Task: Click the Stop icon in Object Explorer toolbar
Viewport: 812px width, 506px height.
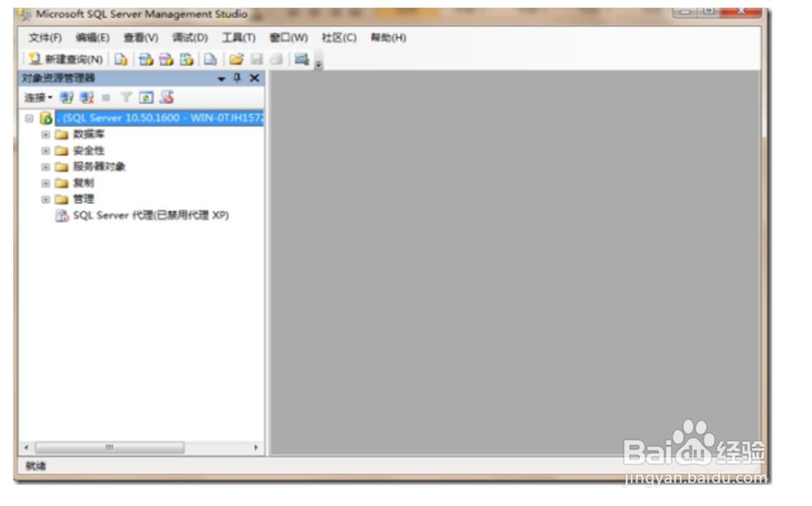Action: 106,97
